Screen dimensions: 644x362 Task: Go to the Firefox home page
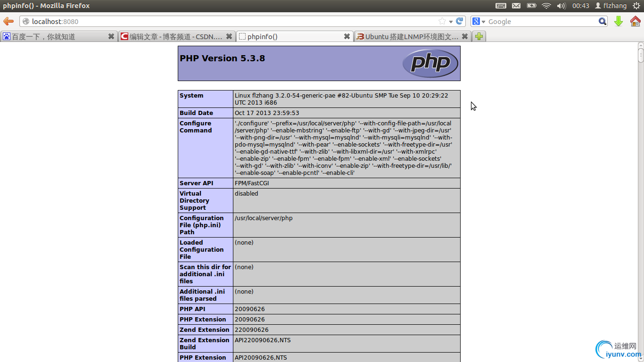(636, 21)
